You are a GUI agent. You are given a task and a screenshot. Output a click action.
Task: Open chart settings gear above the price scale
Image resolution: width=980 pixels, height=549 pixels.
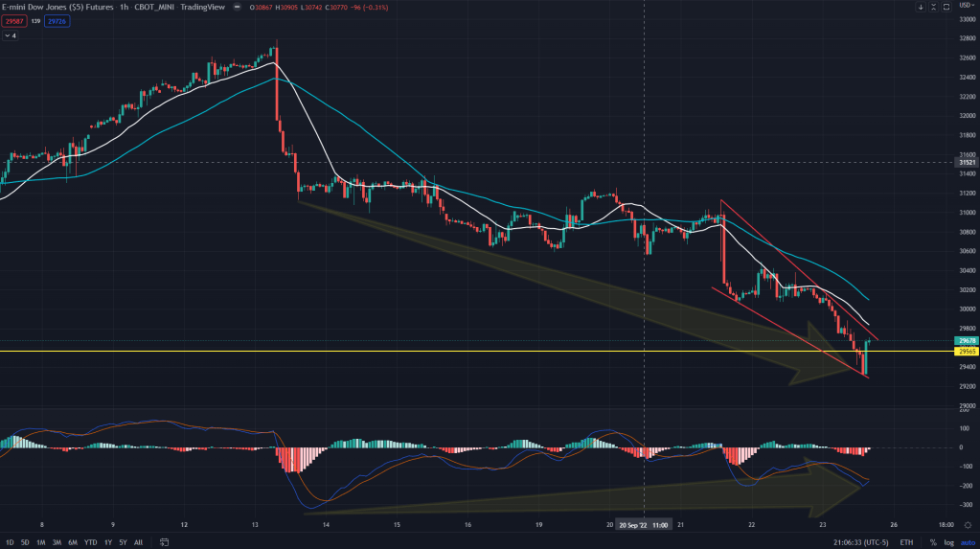[x=966, y=8]
